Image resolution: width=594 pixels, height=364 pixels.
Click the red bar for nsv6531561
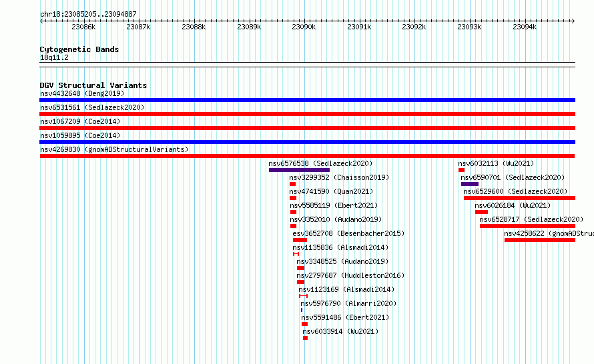307,114
